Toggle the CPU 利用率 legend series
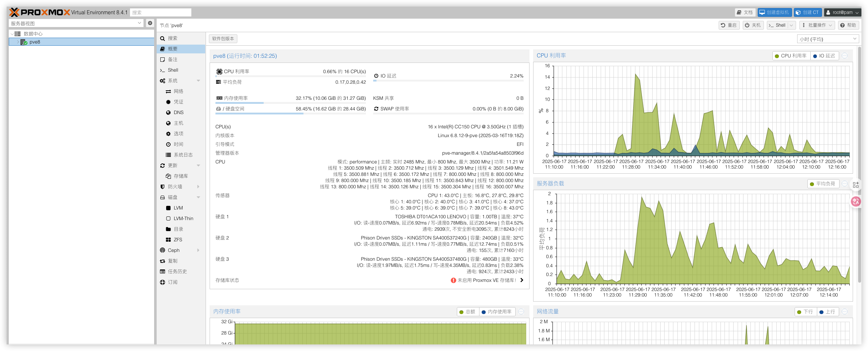 791,56
